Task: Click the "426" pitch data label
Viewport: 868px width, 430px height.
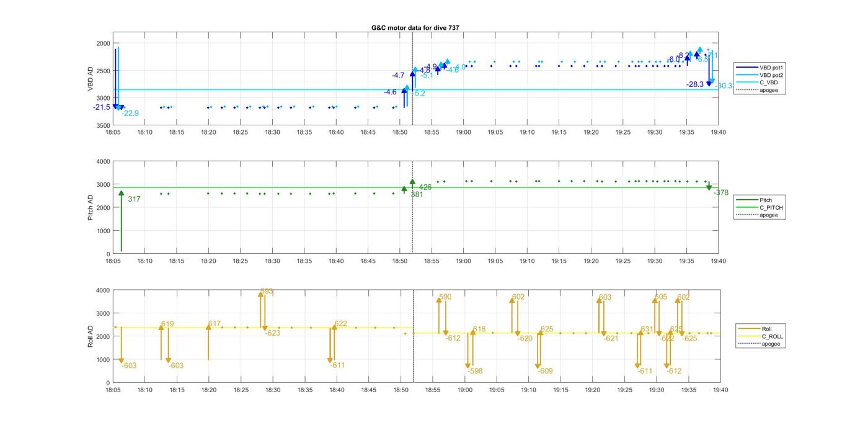Action: pyautogui.click(x=425, y=187)
